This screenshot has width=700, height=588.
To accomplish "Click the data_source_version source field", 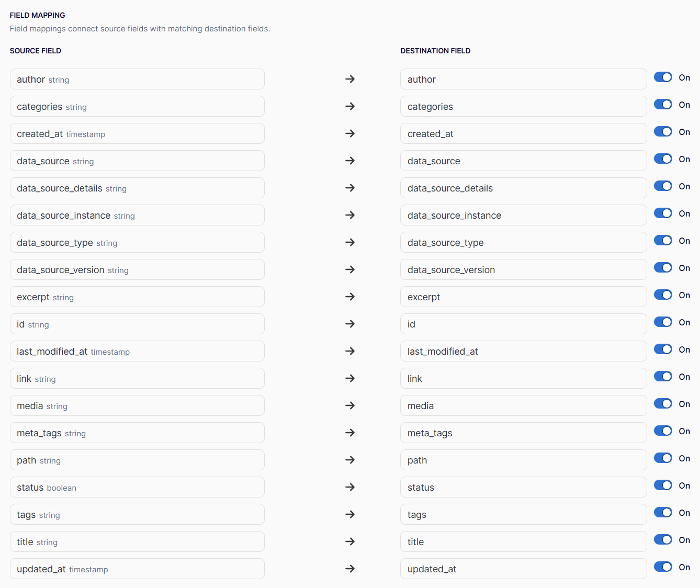I will (x=137, y=269).
